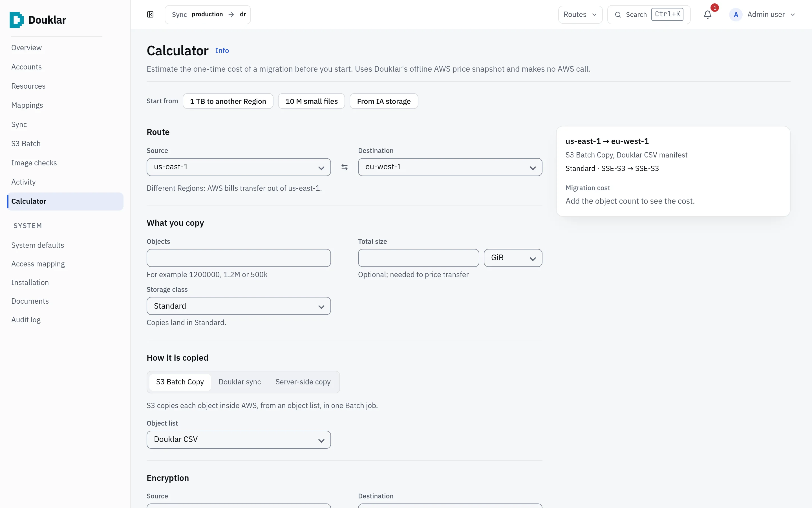Open the Calculator Info link

222,51
